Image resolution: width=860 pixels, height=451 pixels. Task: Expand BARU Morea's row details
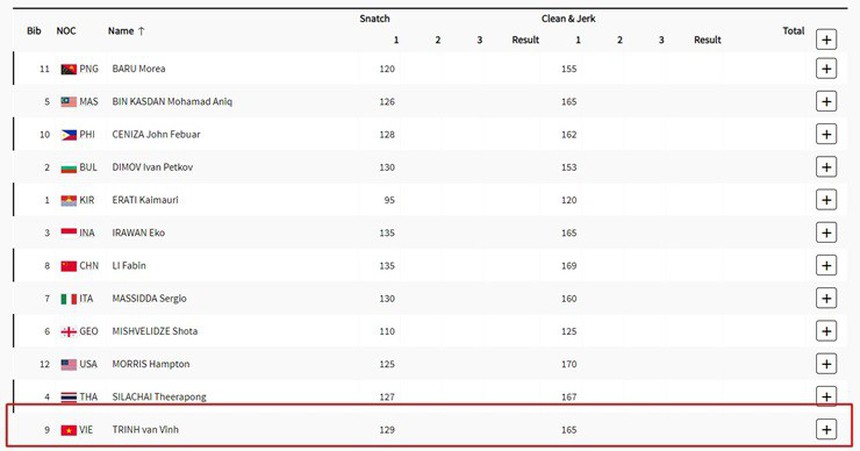point(826,69)
